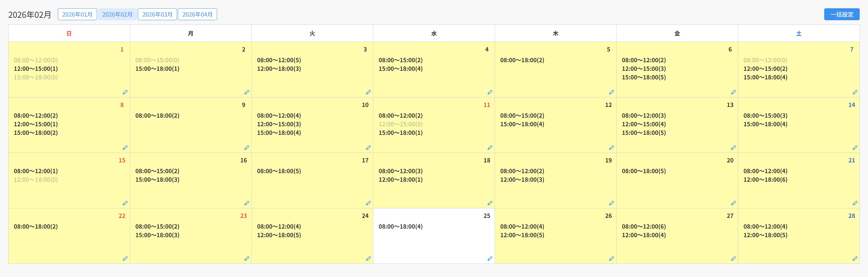Edit time slots for February 17
The width and height of the screenshot is (868, 277).
pos(368,203)
